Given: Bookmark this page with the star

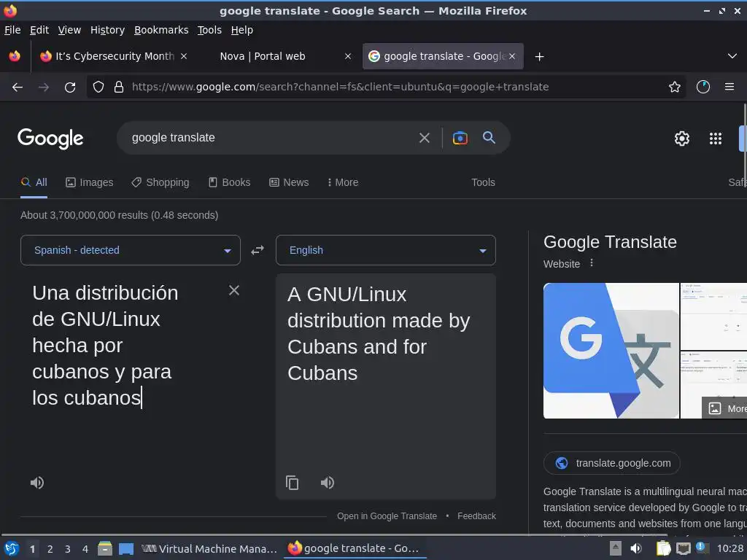Looking at the screenshot, I should click(x=674, y=87).
